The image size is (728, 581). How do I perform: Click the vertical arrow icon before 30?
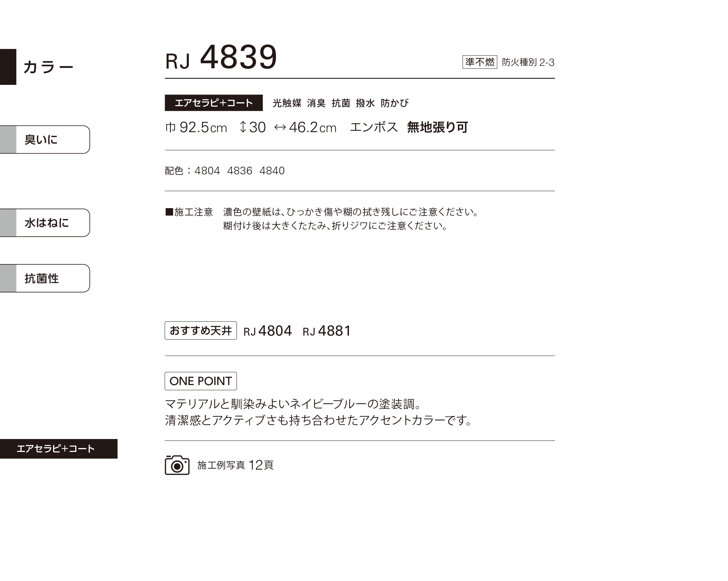click(243, 127)
